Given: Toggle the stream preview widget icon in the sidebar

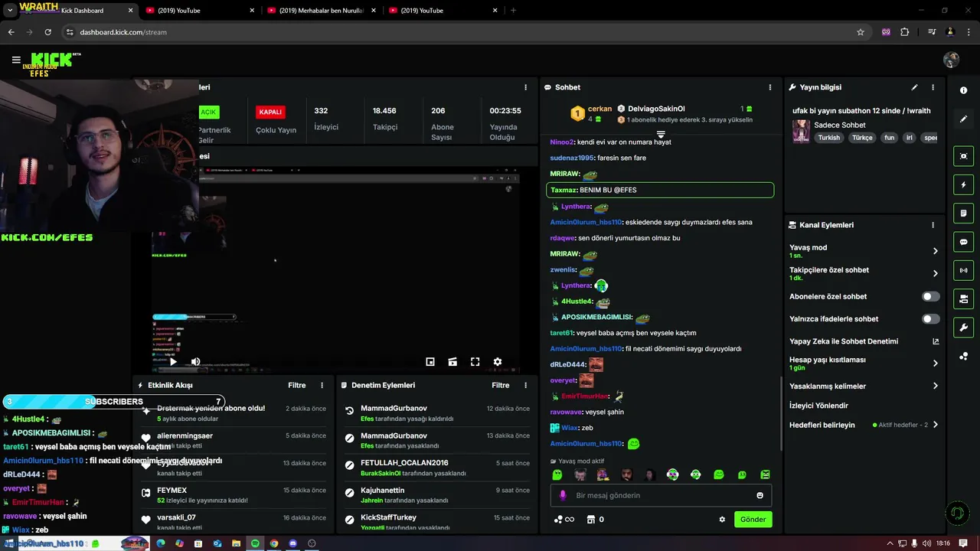Looking at the screenshot, I should point(963,156).
